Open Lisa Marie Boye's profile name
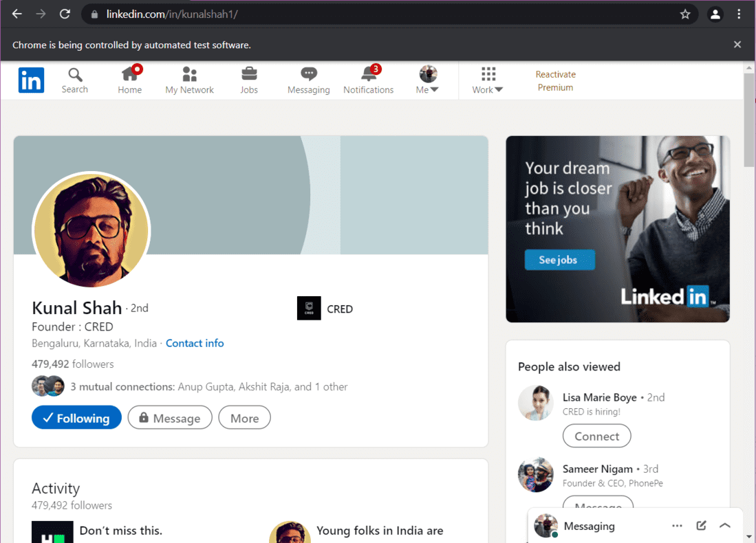Screen dimensions: 756x543 click(600, 397)
